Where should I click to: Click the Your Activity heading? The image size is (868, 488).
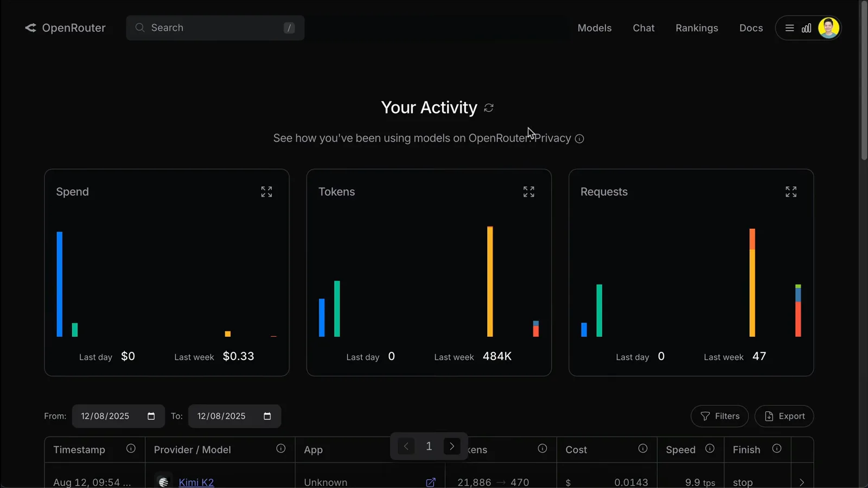click(429, 107)
